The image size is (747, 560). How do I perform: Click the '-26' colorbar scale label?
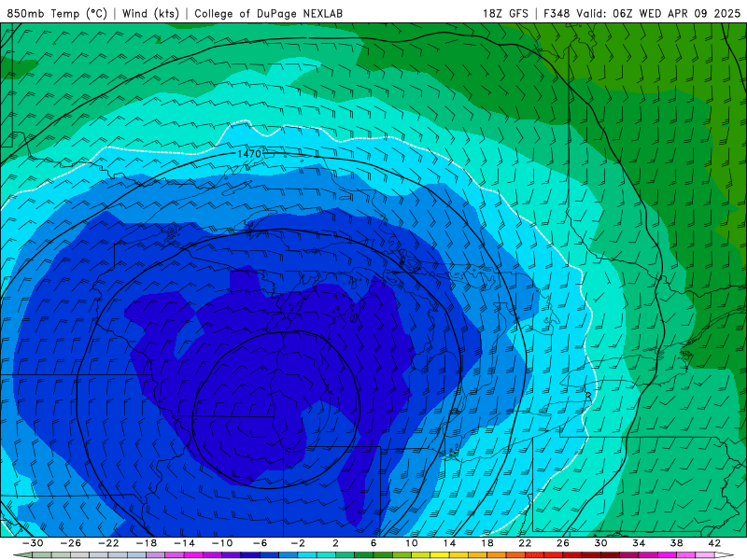coord(71,543)
